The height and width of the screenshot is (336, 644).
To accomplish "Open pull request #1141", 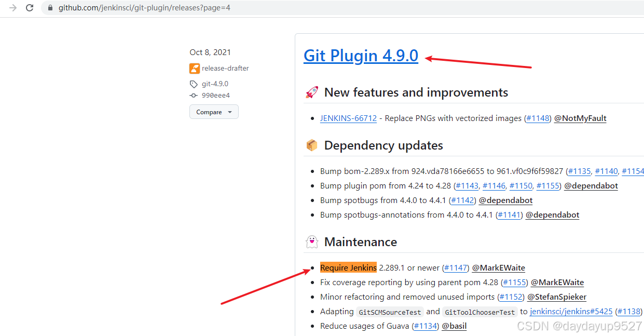I will pos(509,215).
